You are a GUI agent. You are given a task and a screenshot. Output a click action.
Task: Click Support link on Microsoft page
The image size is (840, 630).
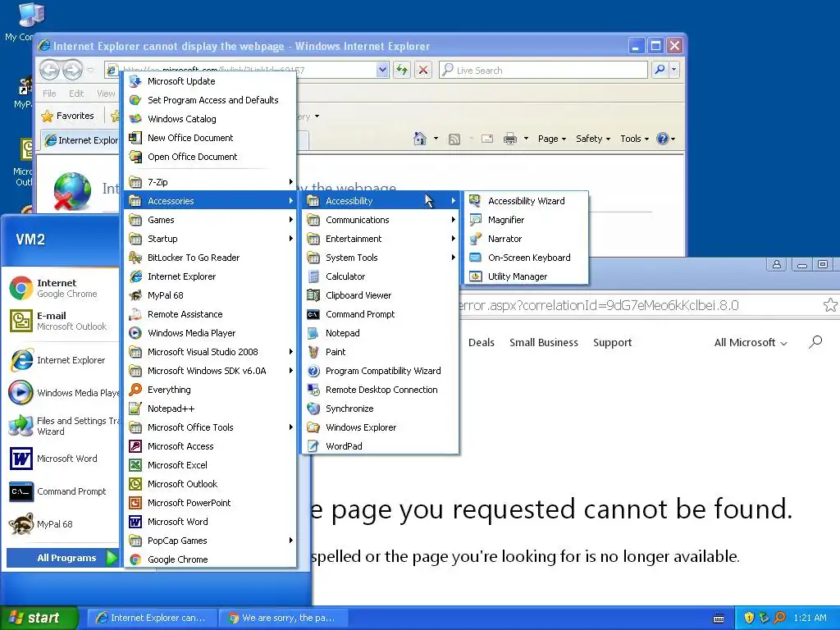click(x=612, y=342)
